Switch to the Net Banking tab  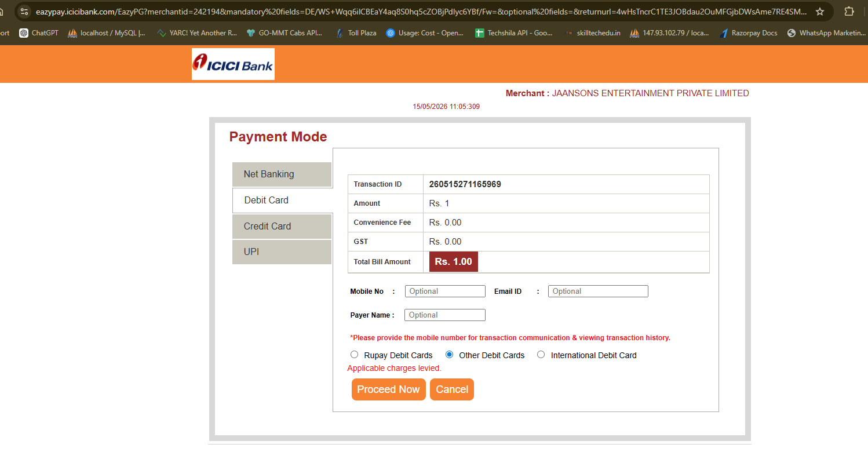pyautogui.click(x=282, y=174)
